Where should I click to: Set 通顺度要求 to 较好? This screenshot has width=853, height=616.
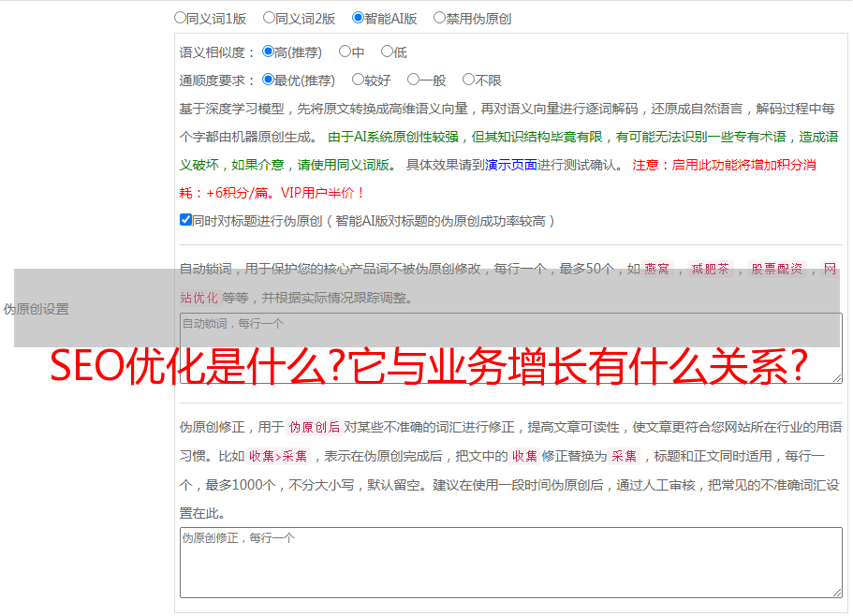click(358, 80)
